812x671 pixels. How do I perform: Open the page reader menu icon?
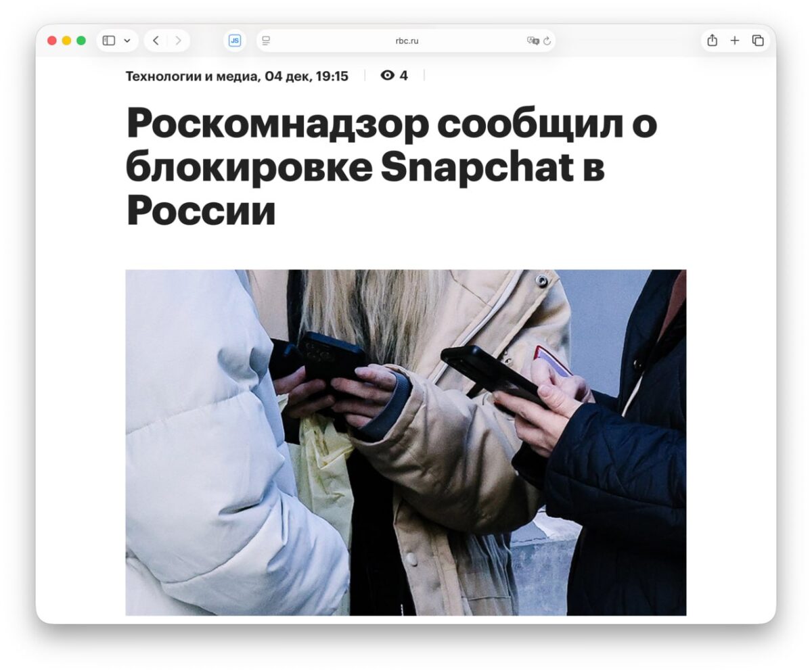click(x=266, y=41)
